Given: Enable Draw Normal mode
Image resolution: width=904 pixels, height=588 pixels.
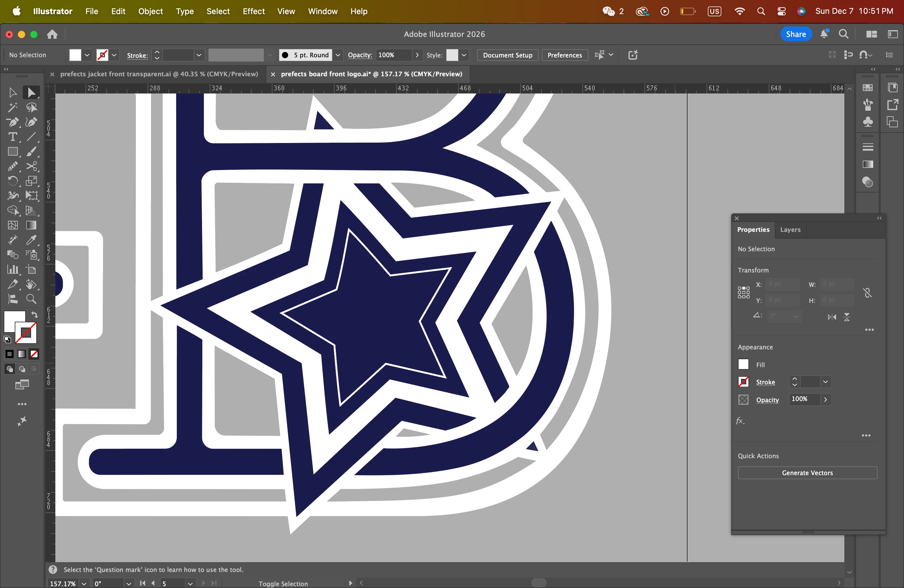Looking at the screenshot, I should (10, 369).
